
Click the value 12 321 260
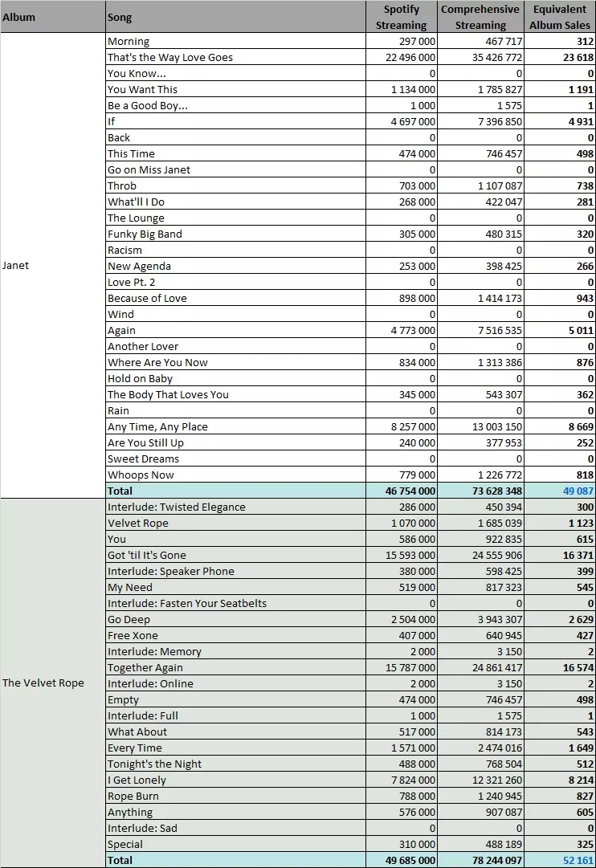(480, 780)
